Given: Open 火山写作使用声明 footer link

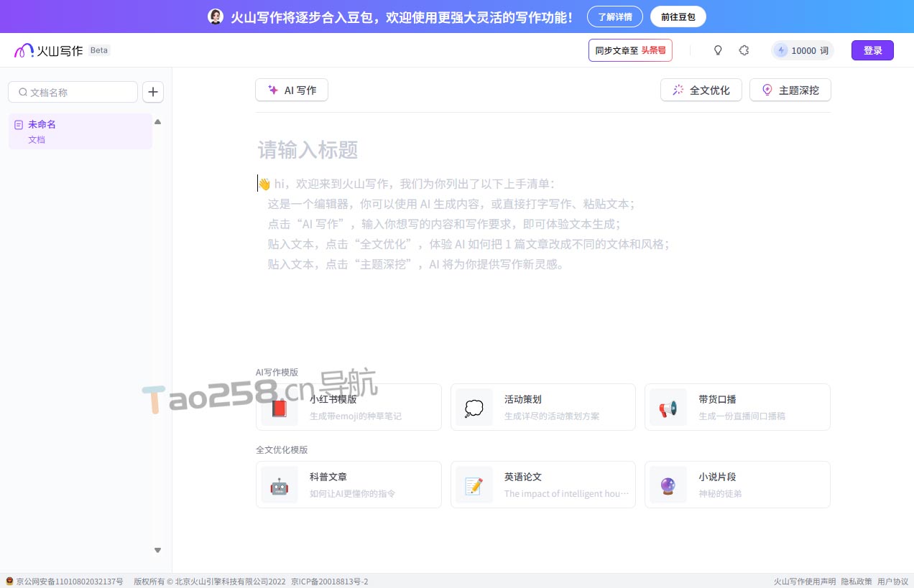Looking at the screenshot, I should click(x=805, y=582).
